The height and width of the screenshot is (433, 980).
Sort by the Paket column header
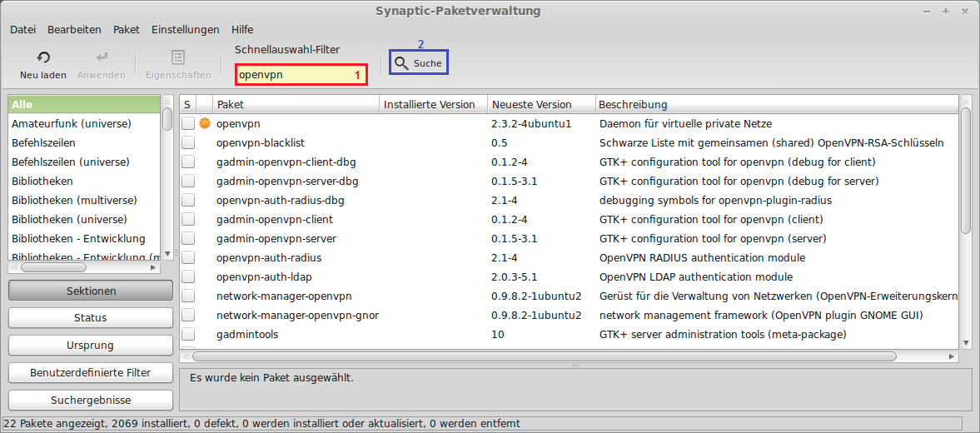296,104
